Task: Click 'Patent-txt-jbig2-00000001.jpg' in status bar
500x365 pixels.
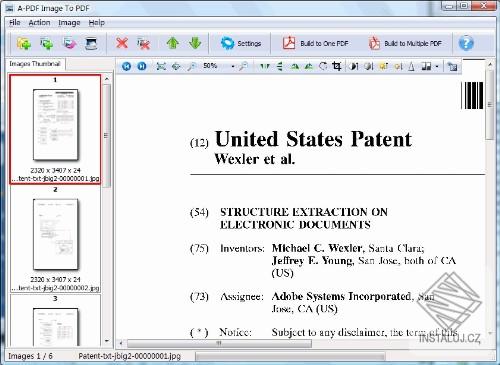Action: click(130, 356)
